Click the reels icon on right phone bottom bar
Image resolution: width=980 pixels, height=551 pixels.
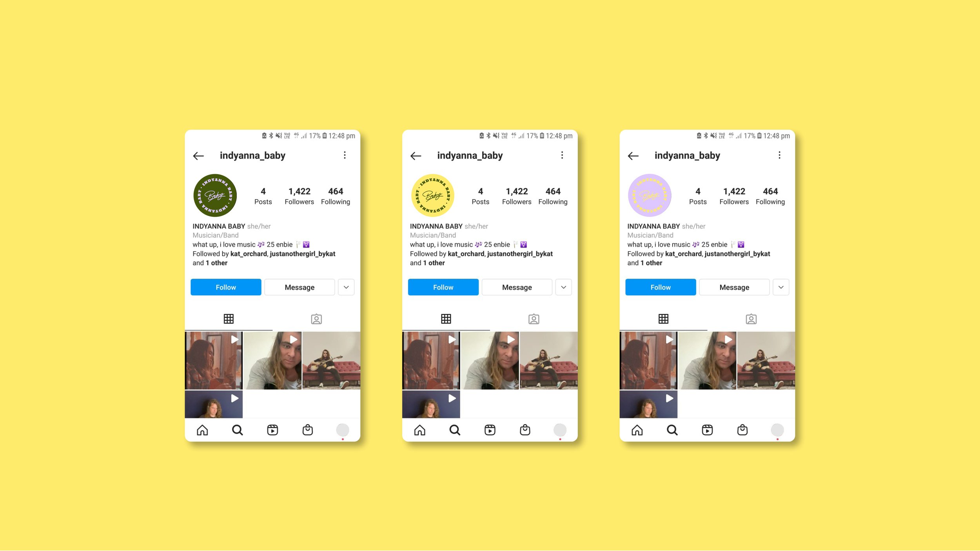click(707, 430)
